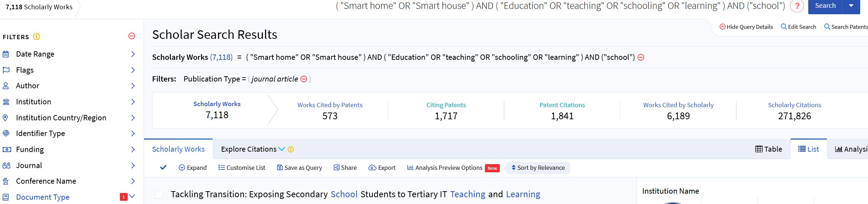Open the Search button dropdown arrow
The width and height of the screenshot is (868, 204).
(851, 6)
